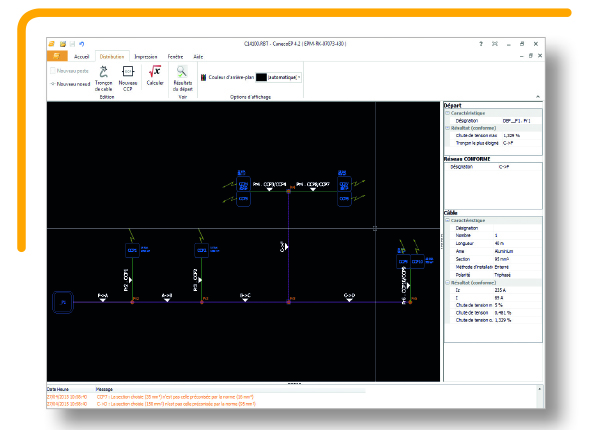The width and height of the screenshot is (600, 430).
Task: Select the Distribution ribbon tab
Action: click(x=112, y=57)
